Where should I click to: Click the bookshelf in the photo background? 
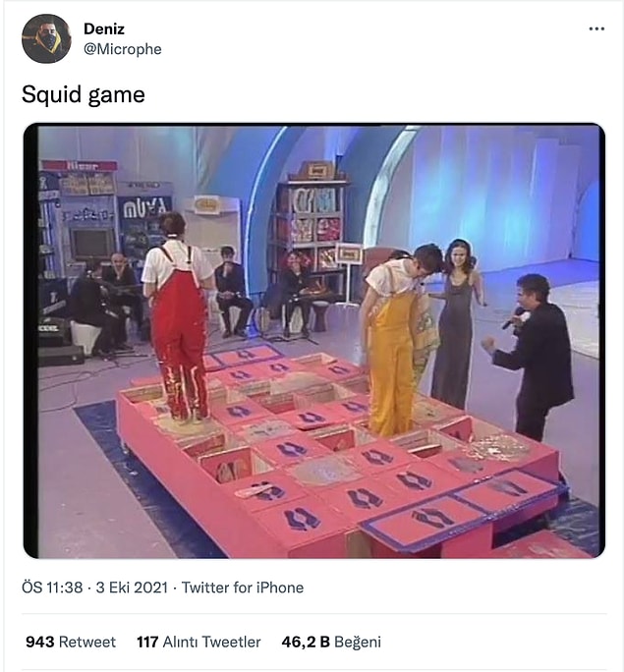point(312,223)
